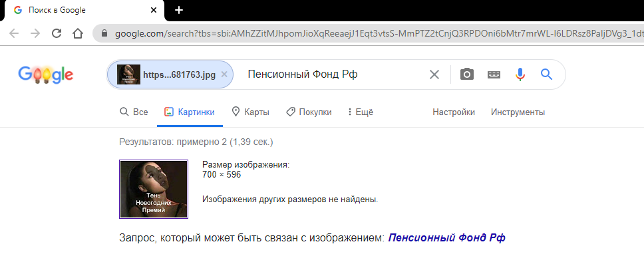Remove the uploaded image chip
Screen dimensions: 644x266
click(x=224, y=74)
